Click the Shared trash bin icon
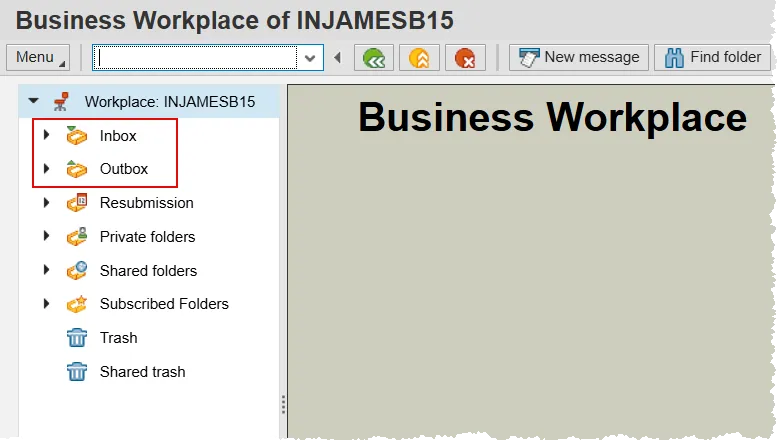Viewport: 777px width, 440px height. [77, 372]
